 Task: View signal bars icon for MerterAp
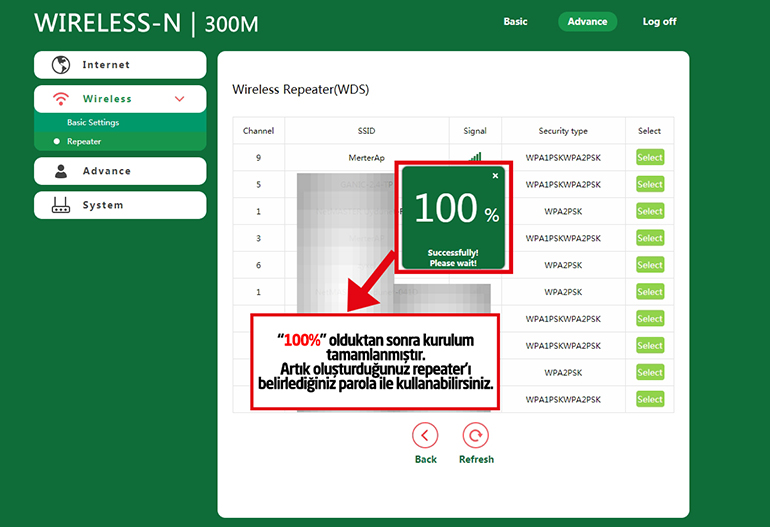(x=475, y=157)
